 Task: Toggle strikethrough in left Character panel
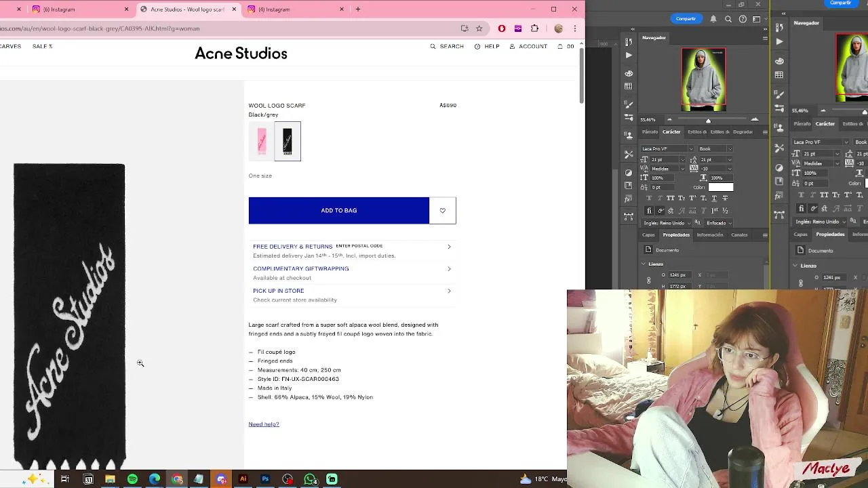(x=725, y=198)
